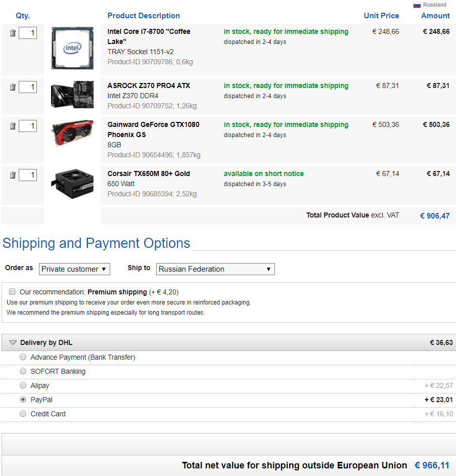The image size is (456, 476).
Task: Delete the Intel Core i7-8700 from cart
Action: click(13, 33)
